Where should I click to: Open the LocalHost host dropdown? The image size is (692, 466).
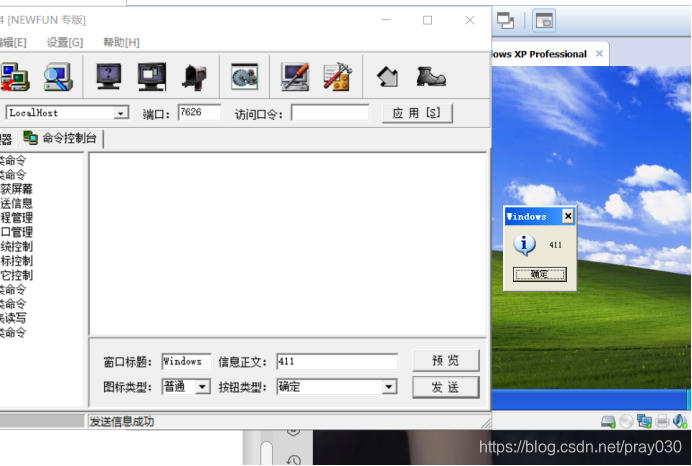click(120, 113)
